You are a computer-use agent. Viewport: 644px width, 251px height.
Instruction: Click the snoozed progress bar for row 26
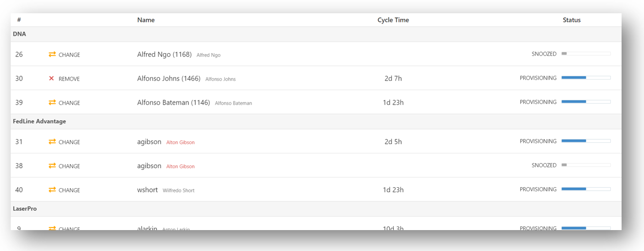coord(585,54)
